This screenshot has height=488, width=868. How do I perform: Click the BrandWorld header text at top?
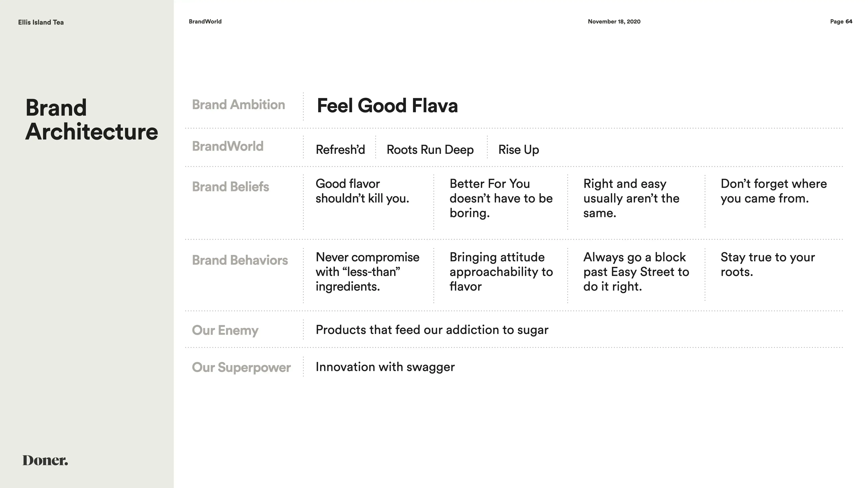point(205,22)
